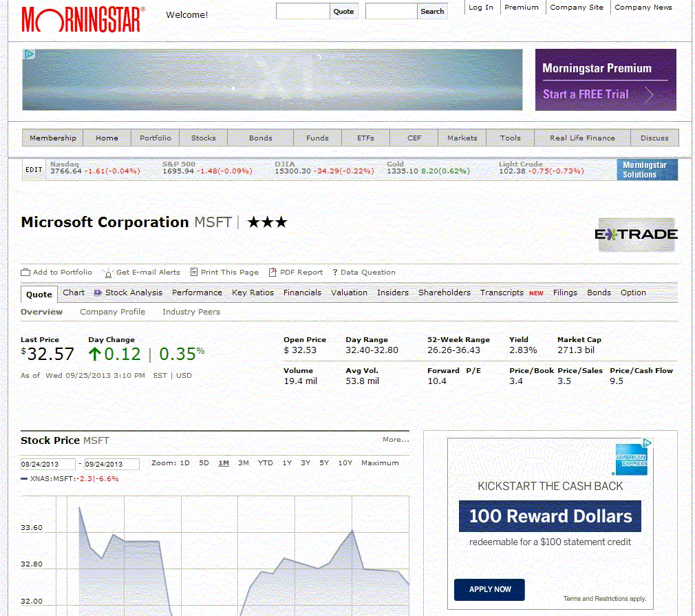The width and height of the screenshot is (695, 616).
Task: Switch chart zoom to Maximum
Action: 380,463
